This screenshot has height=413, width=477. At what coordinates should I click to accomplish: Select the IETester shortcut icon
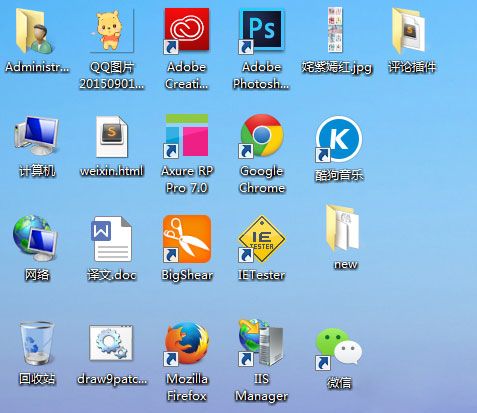click(262, 239)
